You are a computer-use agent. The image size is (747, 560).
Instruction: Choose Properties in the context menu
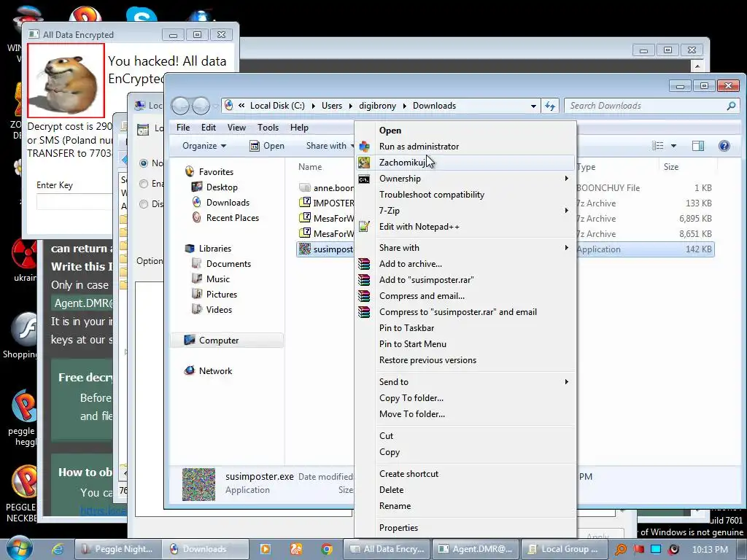click(398, 528)
